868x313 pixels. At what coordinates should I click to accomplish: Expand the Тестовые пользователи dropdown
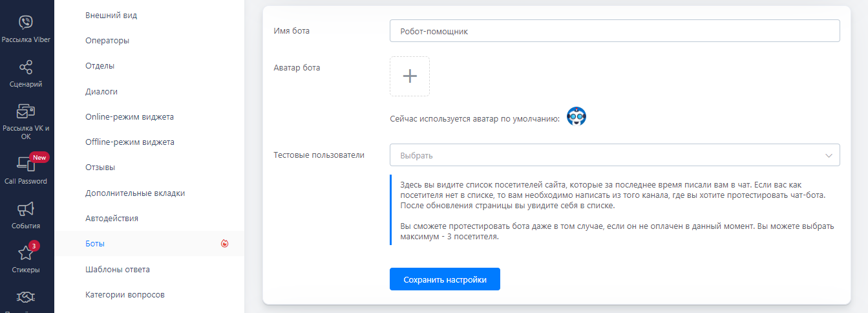pyautogui.click(x=608, y=155)
